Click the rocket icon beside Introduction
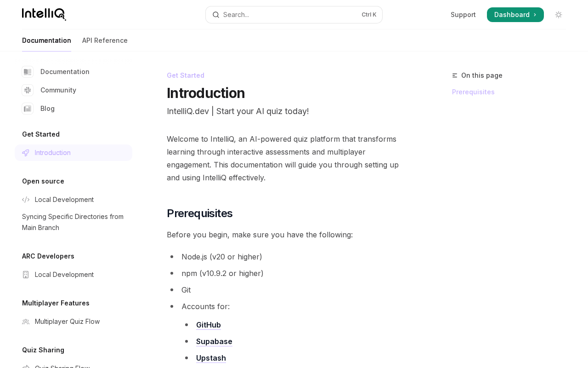The width and height of the screenshot is (588, 368). pos(26,153)
